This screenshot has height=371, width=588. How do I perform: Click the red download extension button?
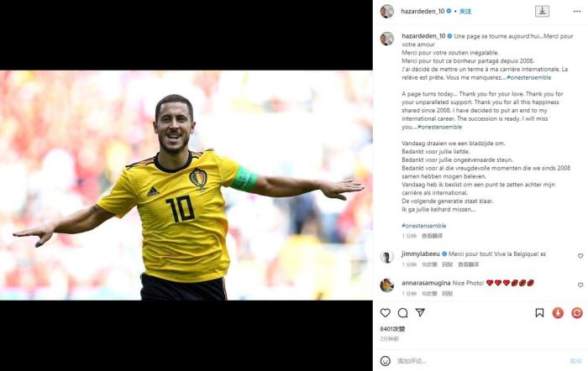[x=558, y=312]
